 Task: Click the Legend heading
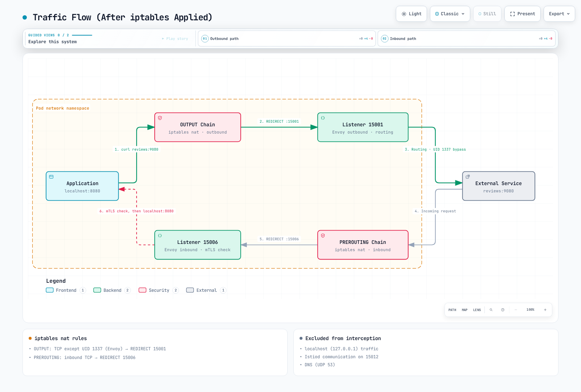pyautogui.click(x=56, y=281)
